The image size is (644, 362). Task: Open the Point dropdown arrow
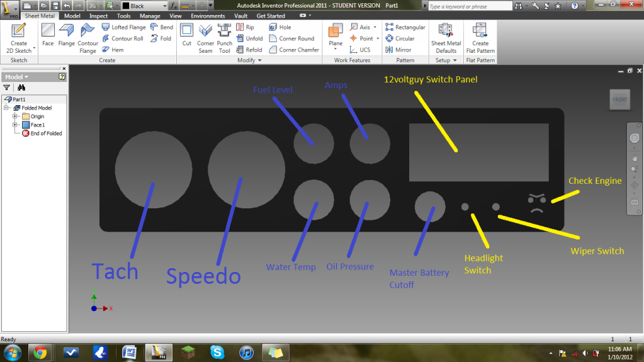378,38
